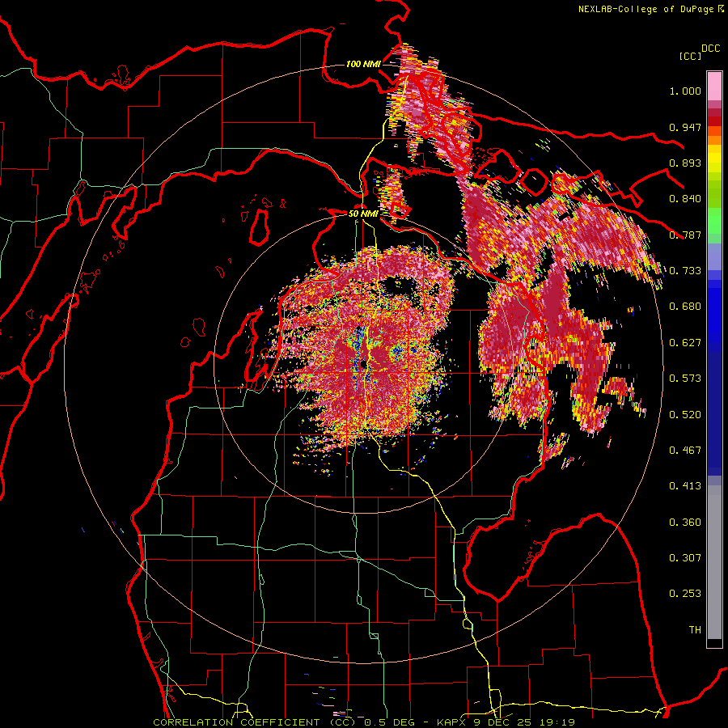Select the [CC] units label

click(690, 56)
